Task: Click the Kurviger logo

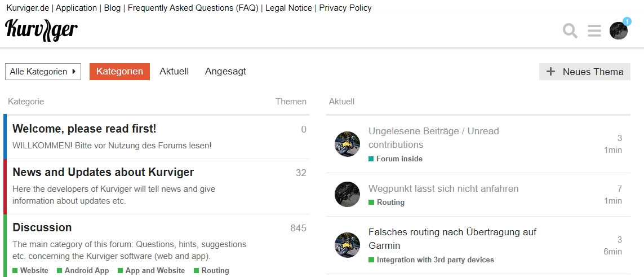Action: pyautogui.click(x=42, y=30)
